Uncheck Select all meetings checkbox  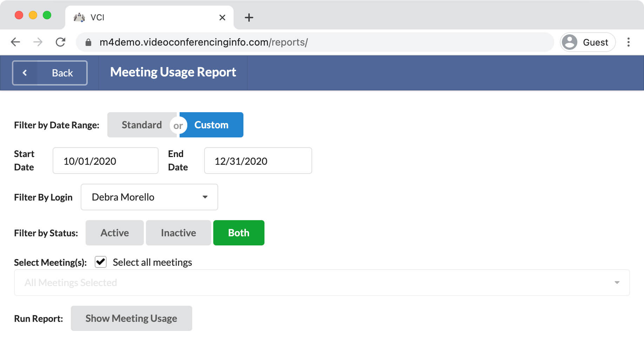[101, 262]
